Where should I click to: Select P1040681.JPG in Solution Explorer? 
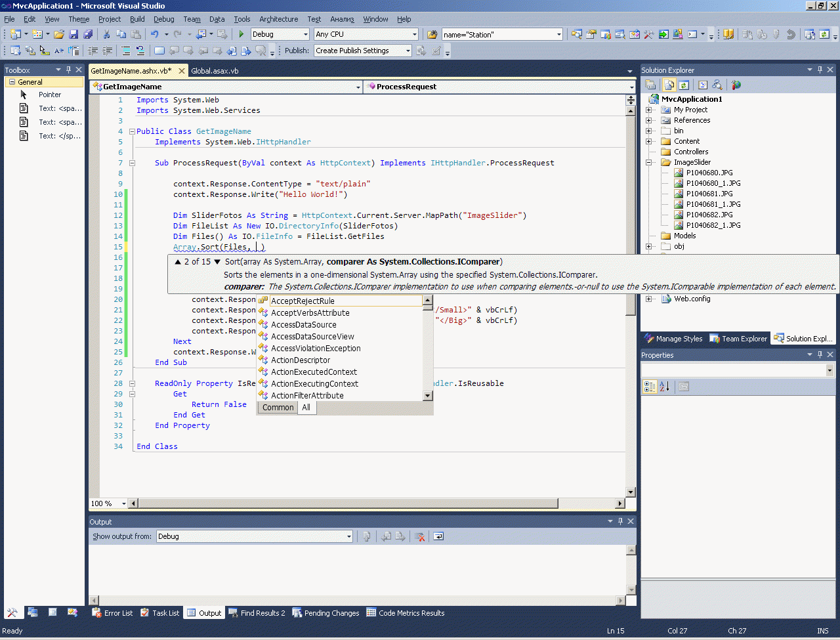tap(709, 194)
